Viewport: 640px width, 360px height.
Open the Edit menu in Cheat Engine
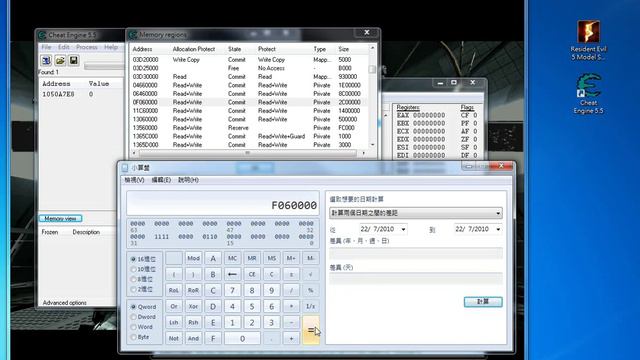[63, 47]
